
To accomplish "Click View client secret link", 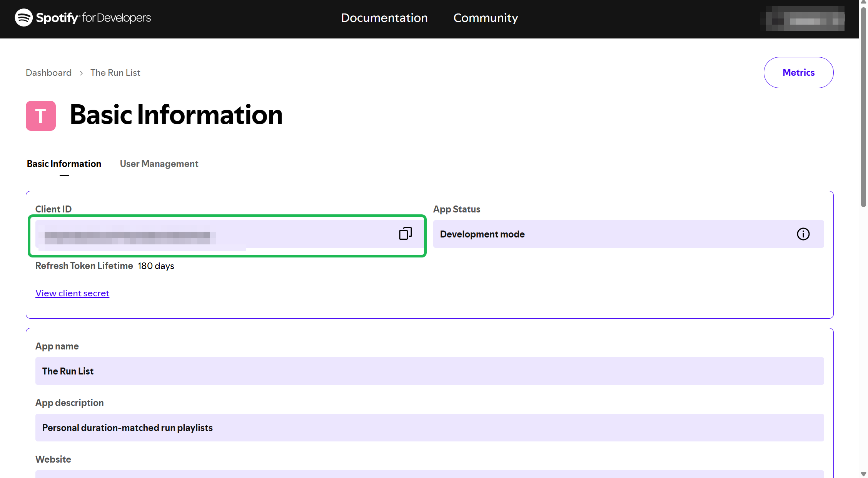I will tap(72, 293).
